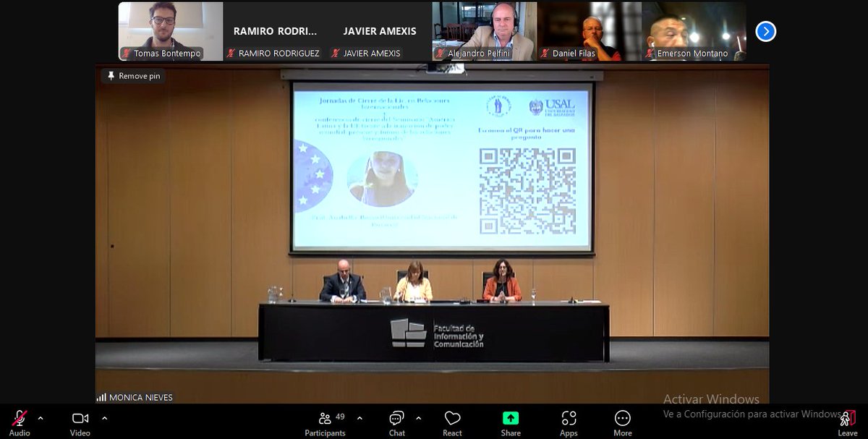Select Tomas Bontempo's video thumbnail

171,31
